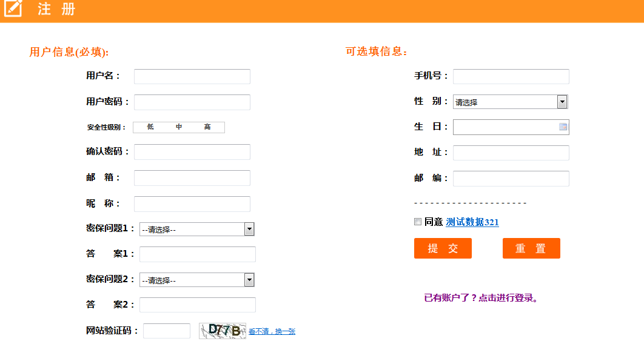Select the 手机号 input field
The width and height of the screenshot is (644, 347).
511,76
